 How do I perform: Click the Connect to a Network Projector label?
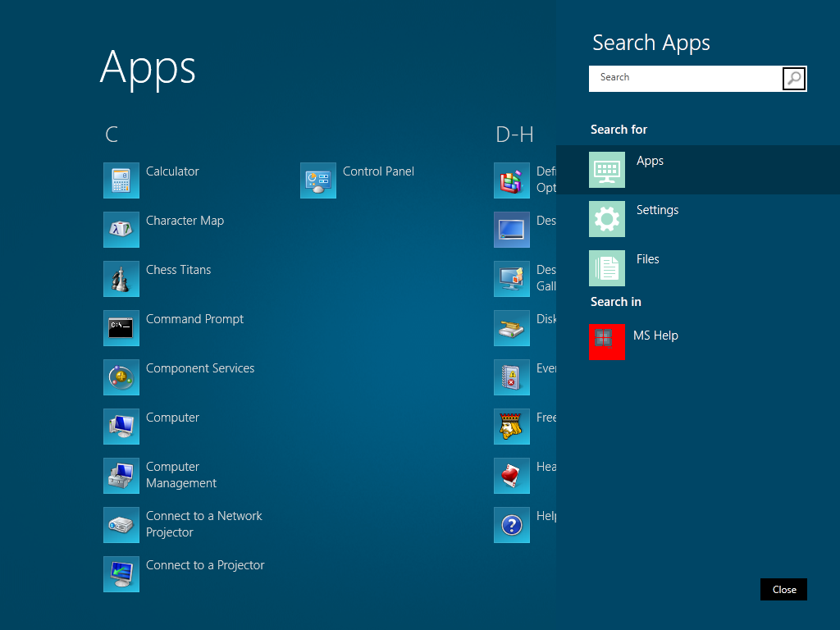click(x=204, y=524)
